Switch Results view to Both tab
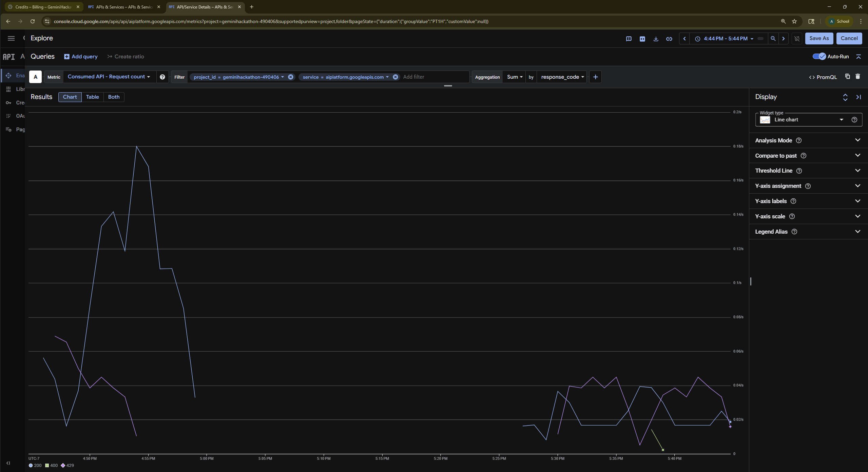Screen dimensions: 868x472 point(114,97)
